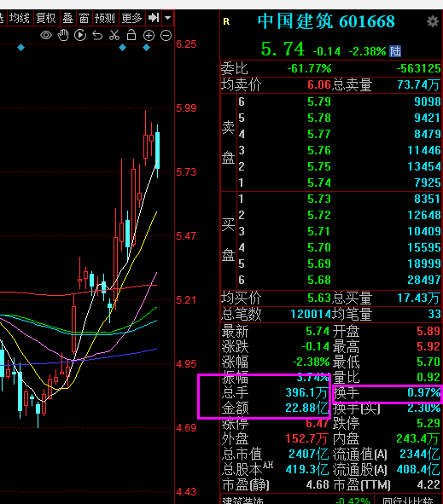
Task: Click the 市盈(TTM) value 4.22
Action: click(428, 484)
